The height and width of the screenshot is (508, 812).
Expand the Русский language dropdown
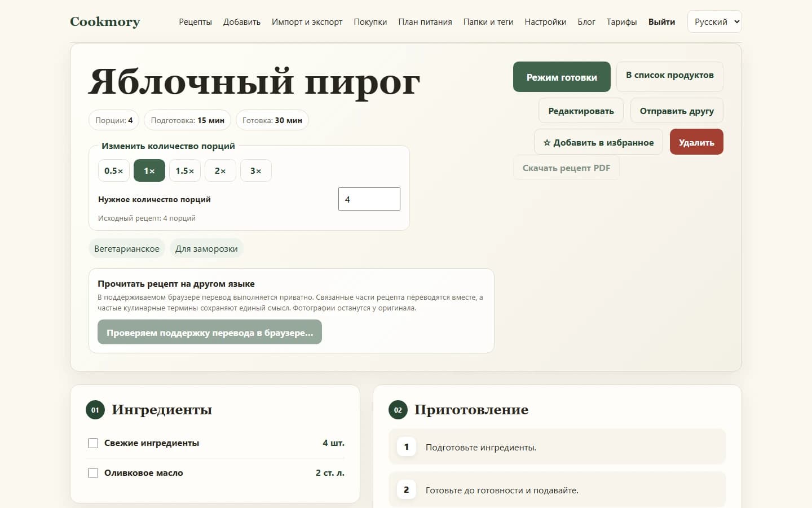(714, 22)
